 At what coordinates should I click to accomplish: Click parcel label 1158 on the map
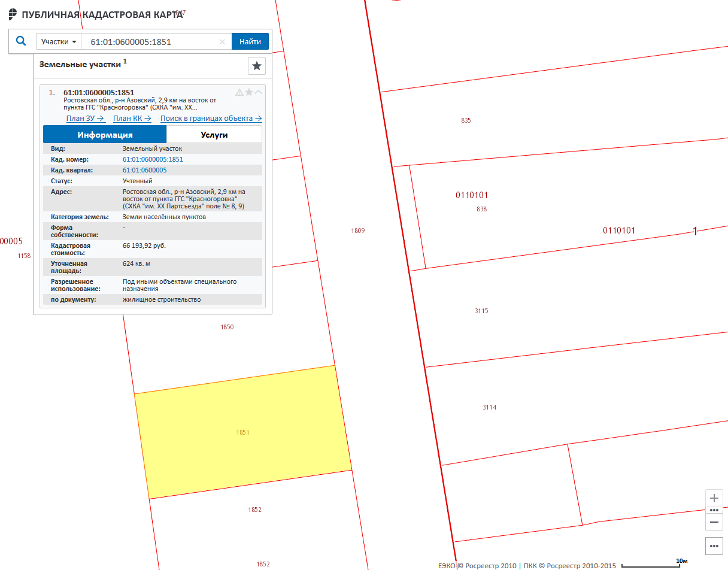pos(24,256)
